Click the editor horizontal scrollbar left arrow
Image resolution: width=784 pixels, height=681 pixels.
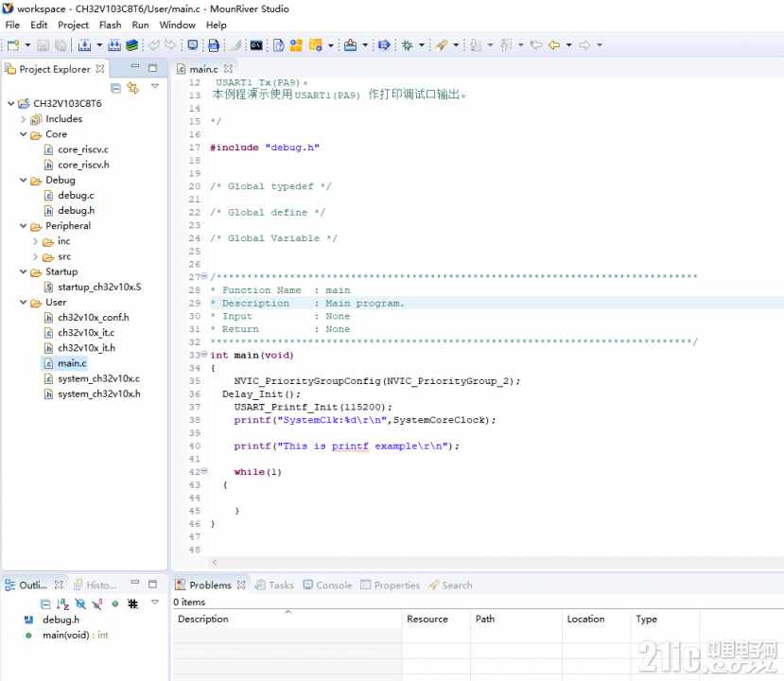click(215, 563)
